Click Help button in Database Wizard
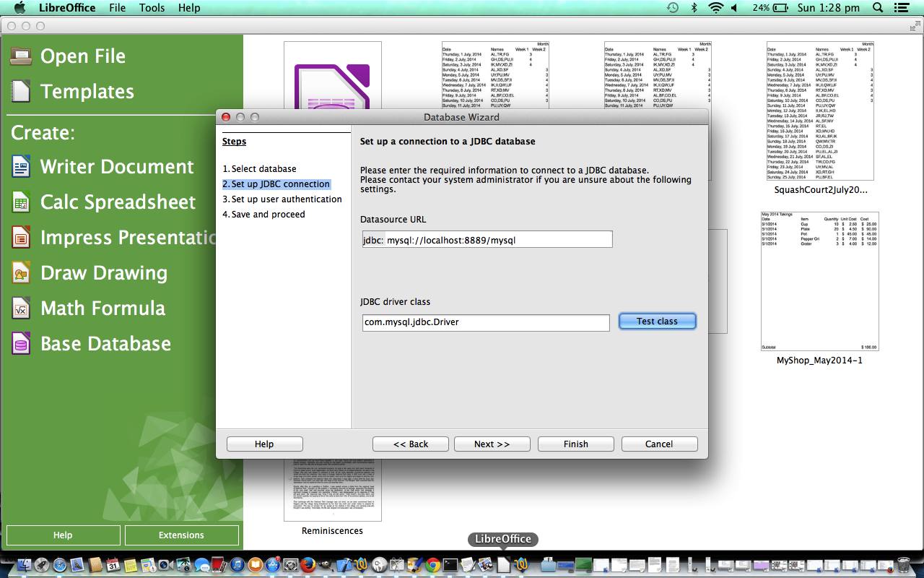924x578 pixels. coord(264,444)
